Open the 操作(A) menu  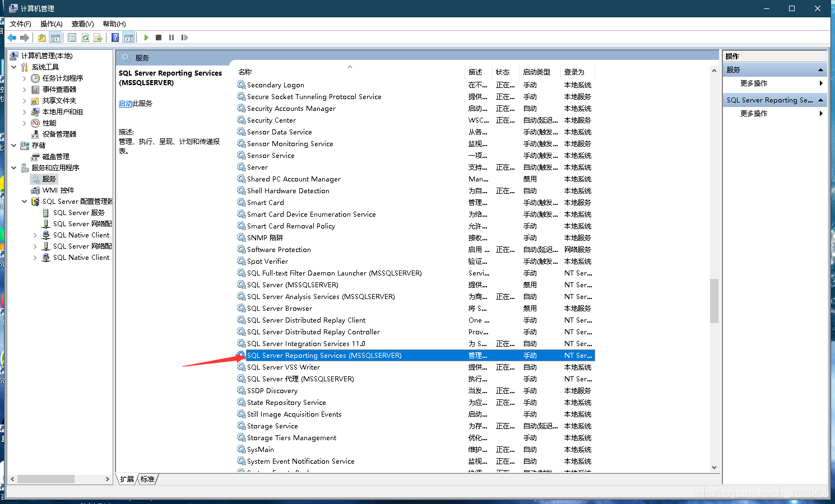click(x=52, y=24)
